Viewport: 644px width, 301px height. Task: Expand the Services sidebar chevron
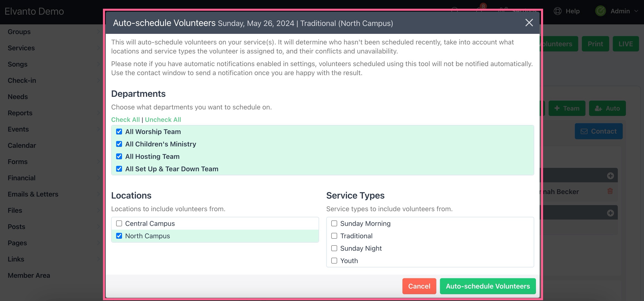98,48
